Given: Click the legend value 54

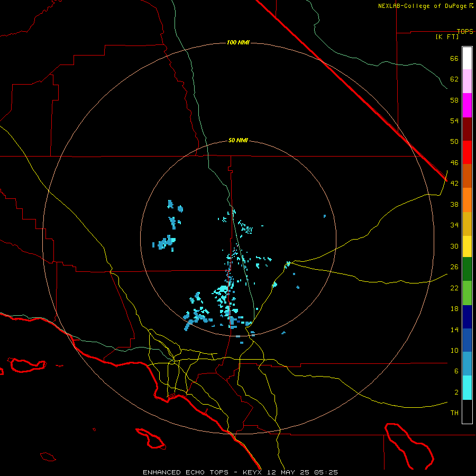Looking at the screenshot, I should coord(454,121).
